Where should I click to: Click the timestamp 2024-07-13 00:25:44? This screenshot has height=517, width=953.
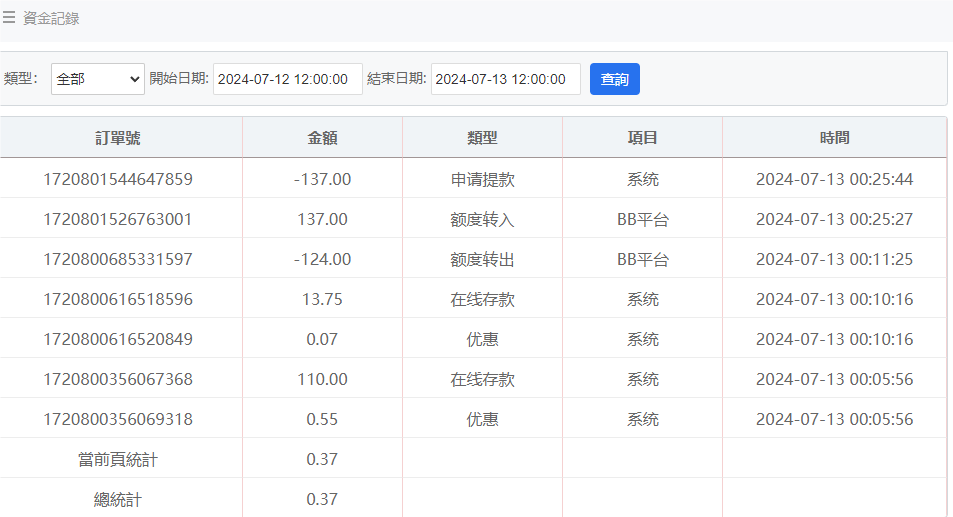tap(834, 179)
